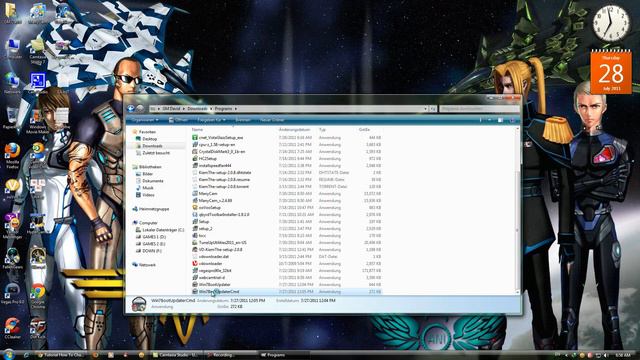
Task: Click Downloads in the address breadcrumb
Action: click(x=197, y=109)
